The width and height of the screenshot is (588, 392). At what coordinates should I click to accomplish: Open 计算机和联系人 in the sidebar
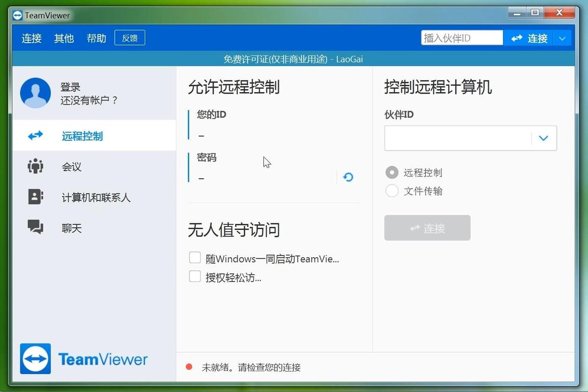pyautogui.click(x=34, y=197)
